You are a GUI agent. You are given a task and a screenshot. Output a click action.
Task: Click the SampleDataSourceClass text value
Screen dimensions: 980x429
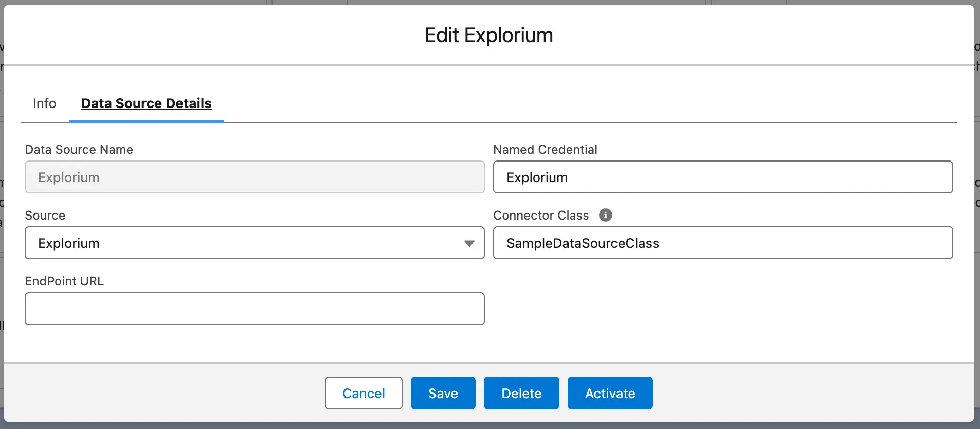click(583, 243)
